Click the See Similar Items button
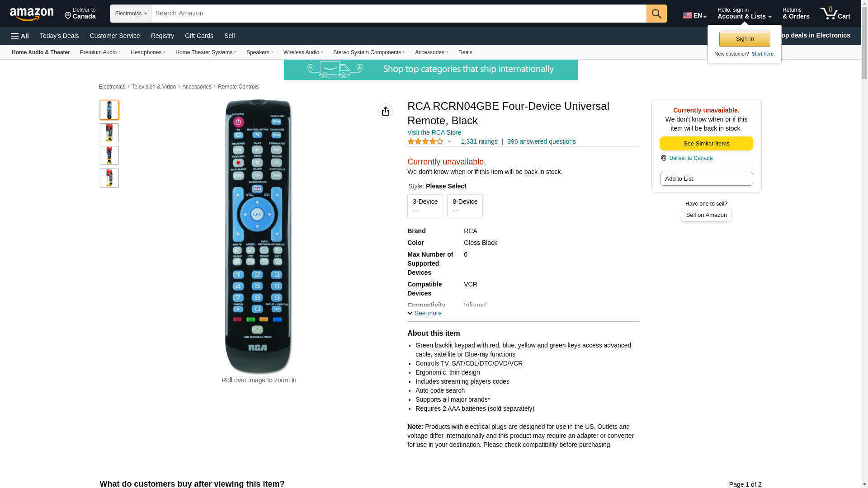 tap(706, 144)
